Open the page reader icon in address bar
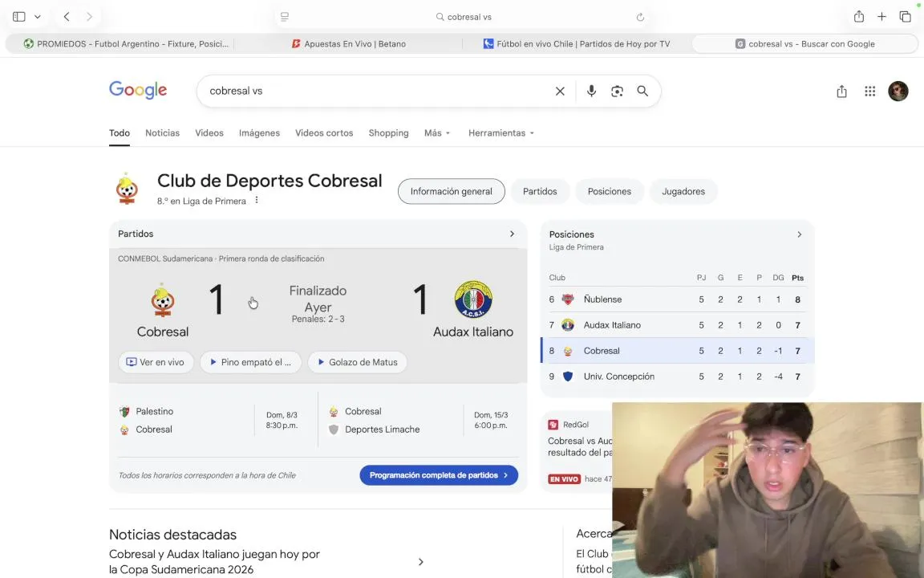Image resolution: width=924 pixels, height=578 pixels. click(x=285, y=17)
